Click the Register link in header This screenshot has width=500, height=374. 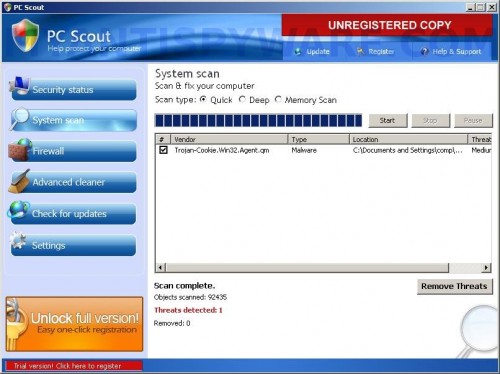[381, 51]
